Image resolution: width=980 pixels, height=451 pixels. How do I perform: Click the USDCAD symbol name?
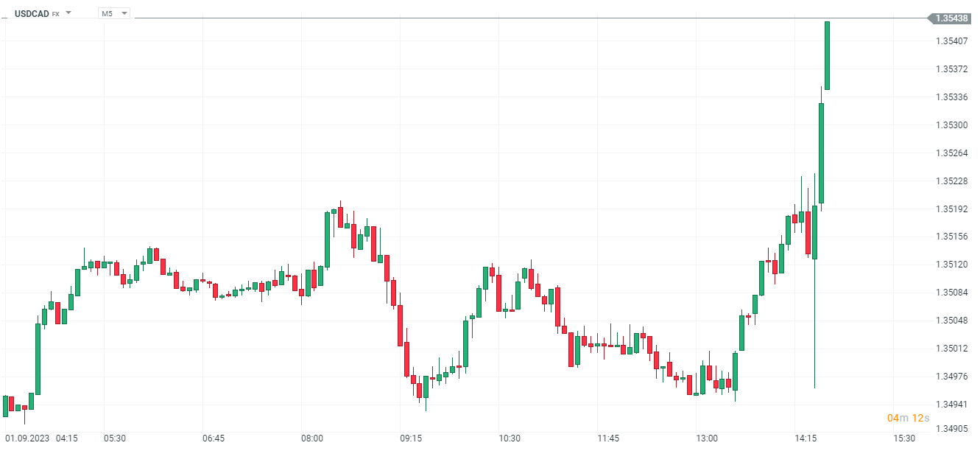point(31,13)
